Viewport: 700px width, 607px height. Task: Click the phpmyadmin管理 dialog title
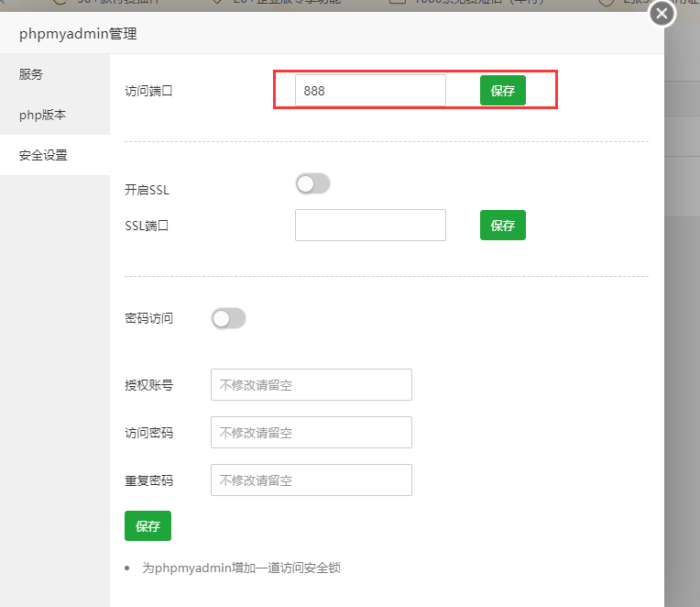point(78,34)
